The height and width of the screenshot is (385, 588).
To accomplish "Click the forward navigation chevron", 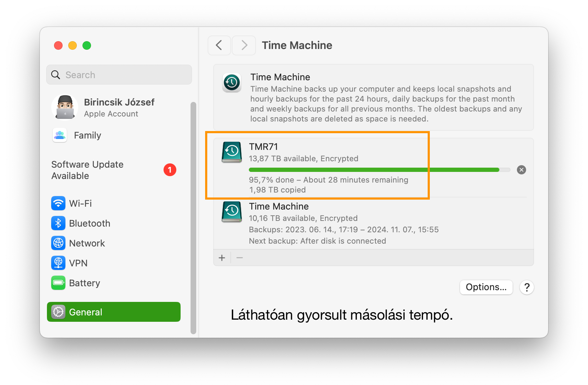I will 244,45.
